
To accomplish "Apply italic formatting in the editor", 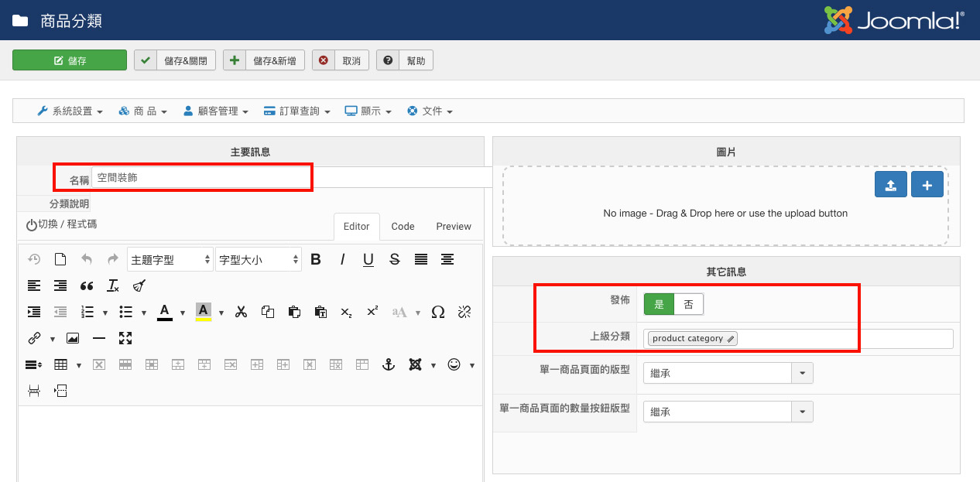I will (x=342, y=259).
